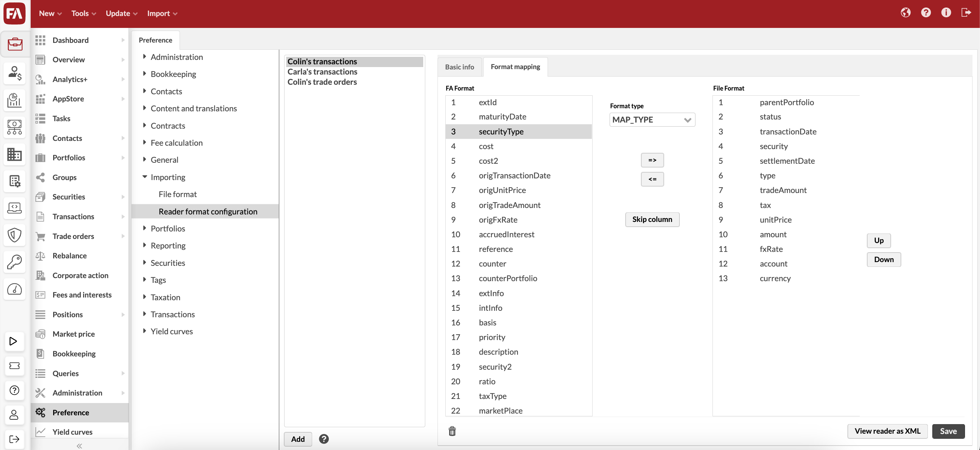Viewport: 980px width, 450px height.
Task: Open Tasks from the sidebar
Action: click(x=80, y=118)
